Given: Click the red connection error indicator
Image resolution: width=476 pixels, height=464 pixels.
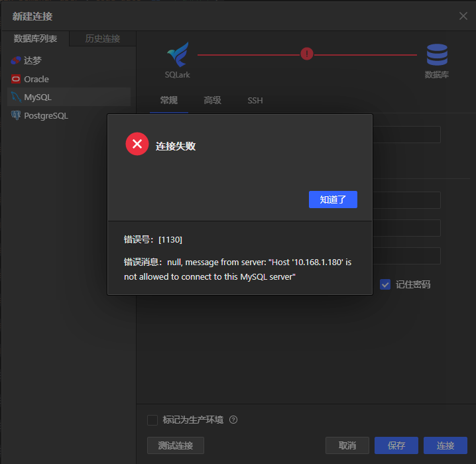Looking at the screenshot, I should point(307,54).
